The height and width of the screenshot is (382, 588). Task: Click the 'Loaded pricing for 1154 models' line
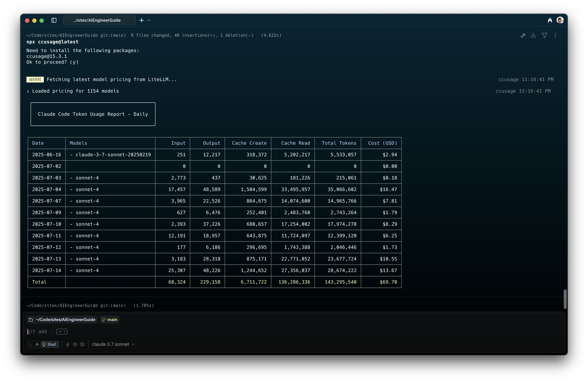point(75,91)
